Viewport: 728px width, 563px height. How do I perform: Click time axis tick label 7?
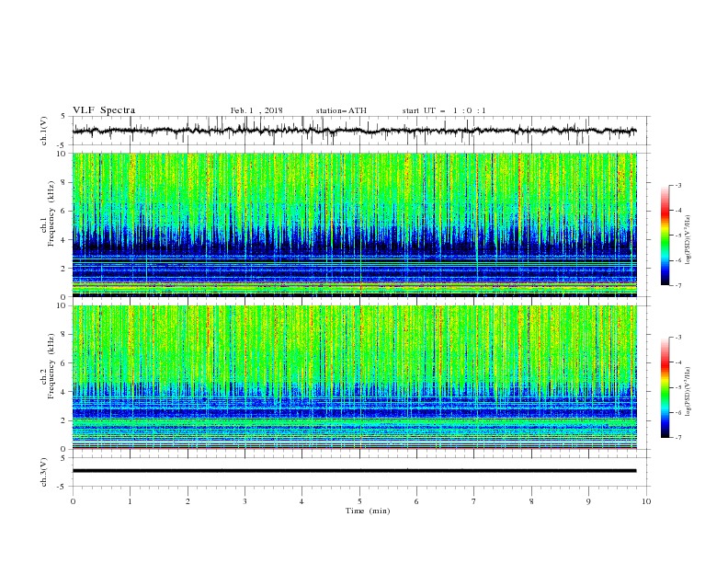[x=474, y=501]
